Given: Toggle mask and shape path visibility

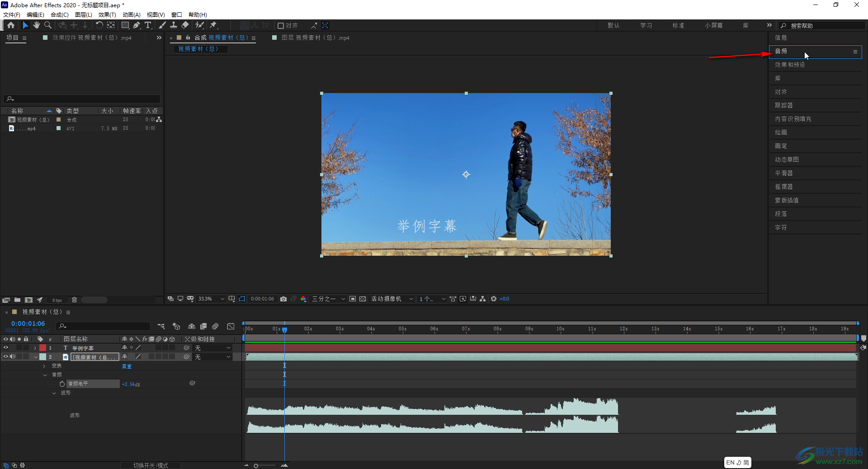Looking at the screenshot, I should 242,299.
